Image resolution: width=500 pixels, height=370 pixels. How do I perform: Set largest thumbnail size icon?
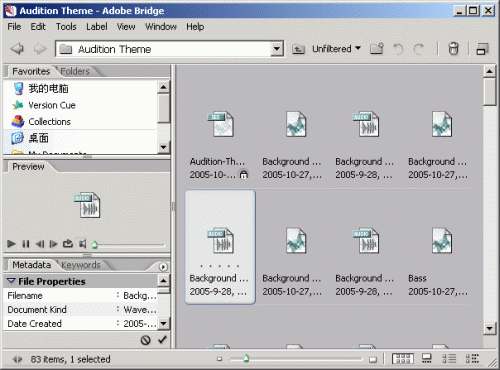coord(373,359)
